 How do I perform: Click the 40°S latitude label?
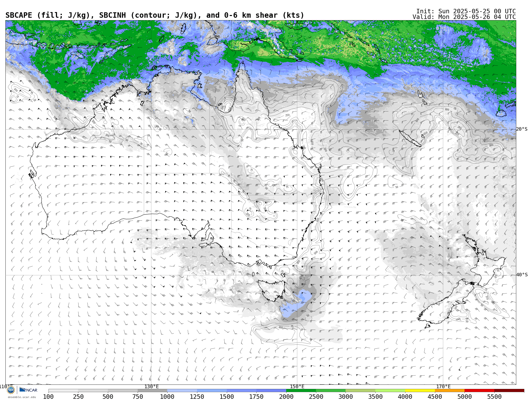click(x=522, y=275)
